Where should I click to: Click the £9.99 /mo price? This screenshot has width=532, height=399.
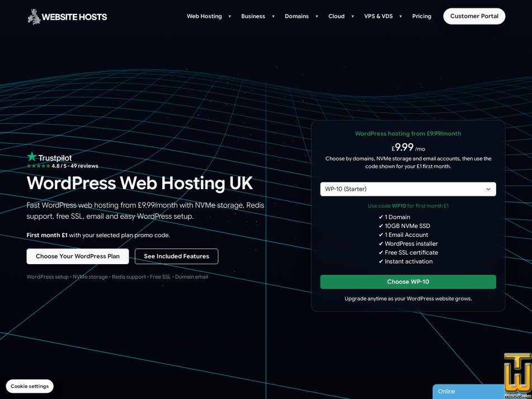pos(408,147)
